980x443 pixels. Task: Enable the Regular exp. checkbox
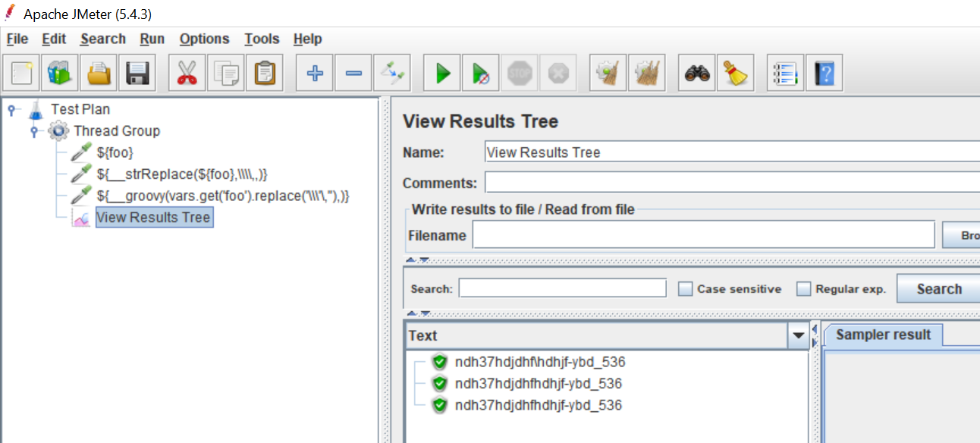[803, 289]
